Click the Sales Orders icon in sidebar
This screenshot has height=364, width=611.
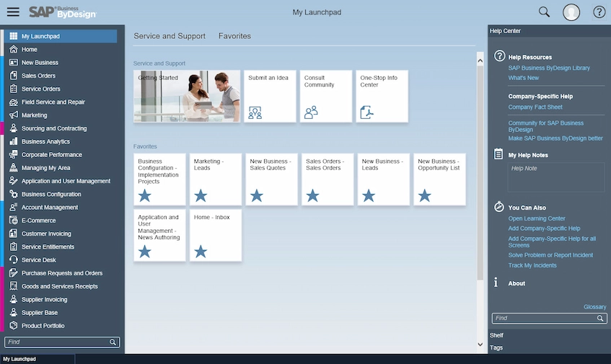pyautogui.click(x=13, y=76)
